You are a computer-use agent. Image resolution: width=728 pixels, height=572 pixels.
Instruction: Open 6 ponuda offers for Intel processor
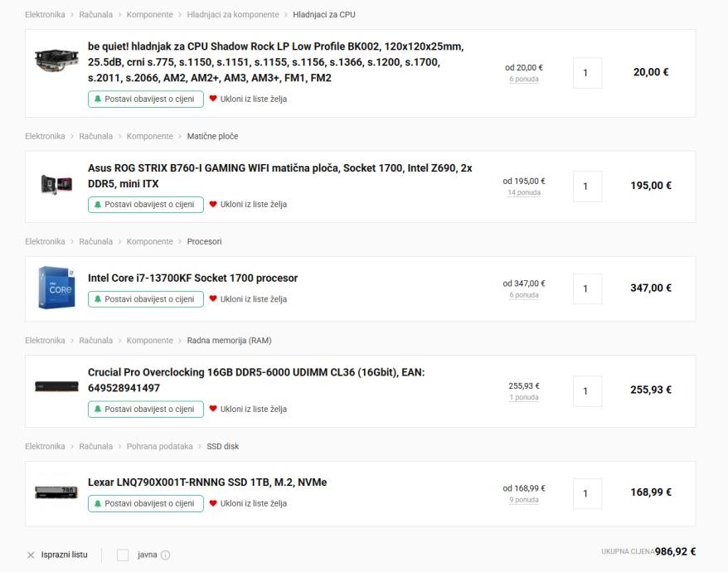(524, 295)
